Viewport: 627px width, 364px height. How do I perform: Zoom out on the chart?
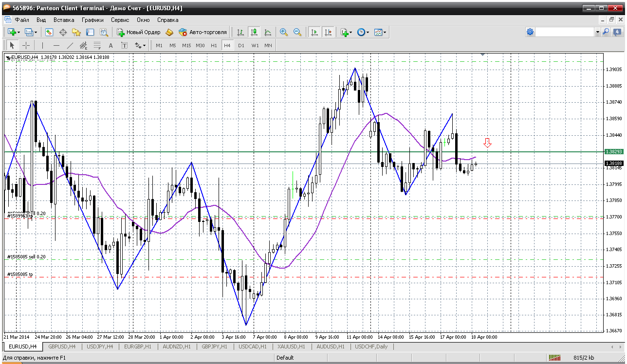click(297, 32)
